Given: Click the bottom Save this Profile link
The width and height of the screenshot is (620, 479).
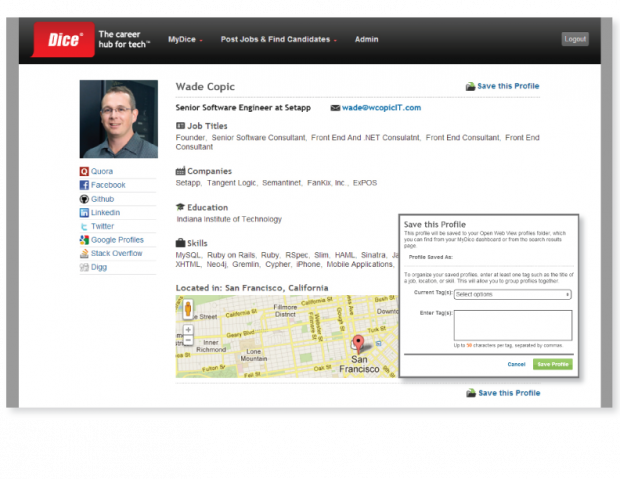Looking at the screenshot, I should click(509, 393).
